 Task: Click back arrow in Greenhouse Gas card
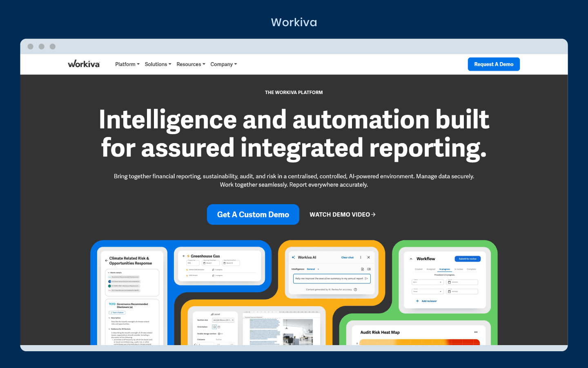(x=184, y=256)
